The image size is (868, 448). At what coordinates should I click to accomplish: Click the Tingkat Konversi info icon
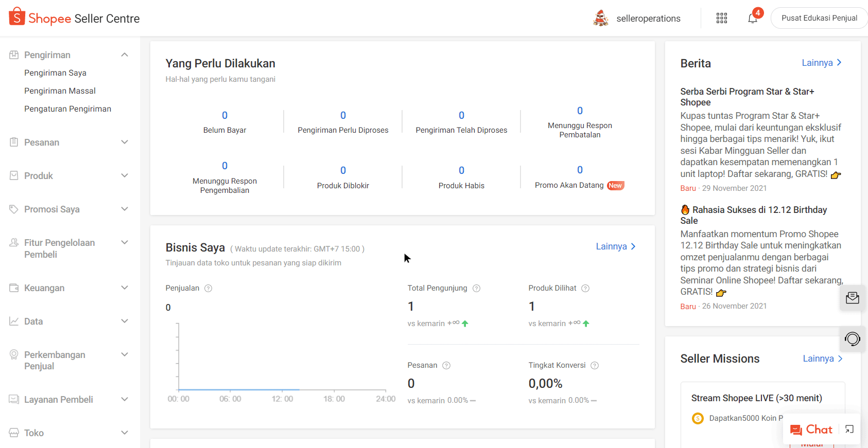595,366
